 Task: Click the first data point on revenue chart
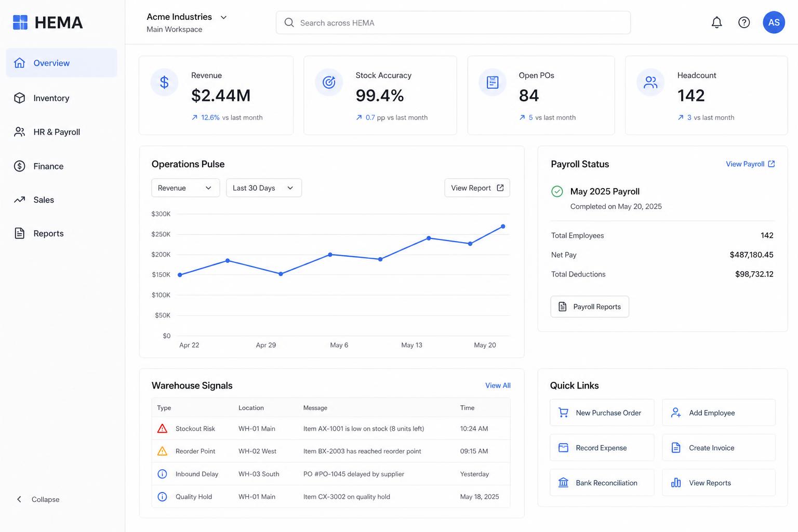pos(180,275)
